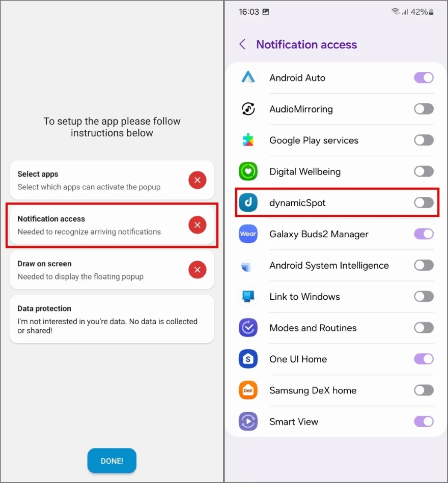Screen dimensions: 448x483
Task: Go back using the back chevron
Action: click(242, 45)
